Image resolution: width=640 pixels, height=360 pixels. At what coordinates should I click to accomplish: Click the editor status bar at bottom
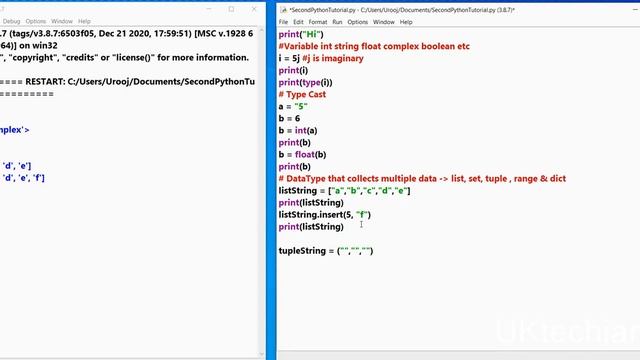coord(458,356)
